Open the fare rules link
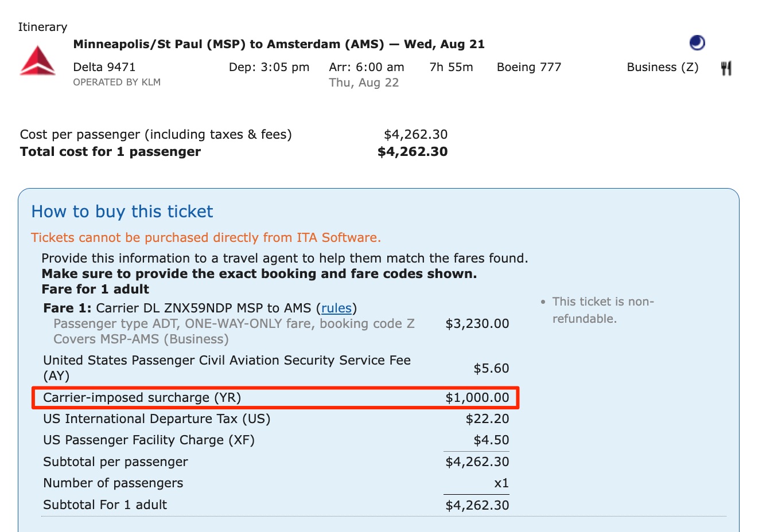 coord(337,308)
